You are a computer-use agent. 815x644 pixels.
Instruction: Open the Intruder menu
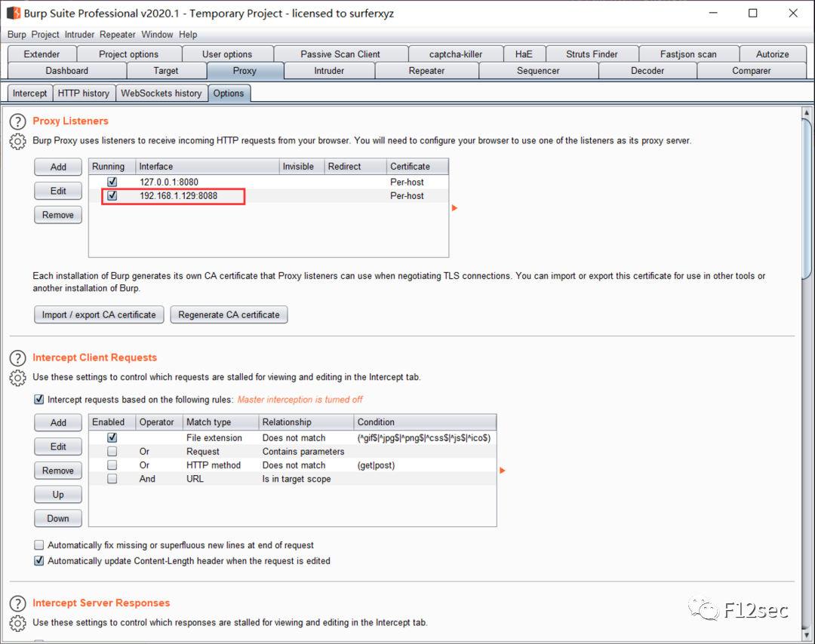(79, 34)
